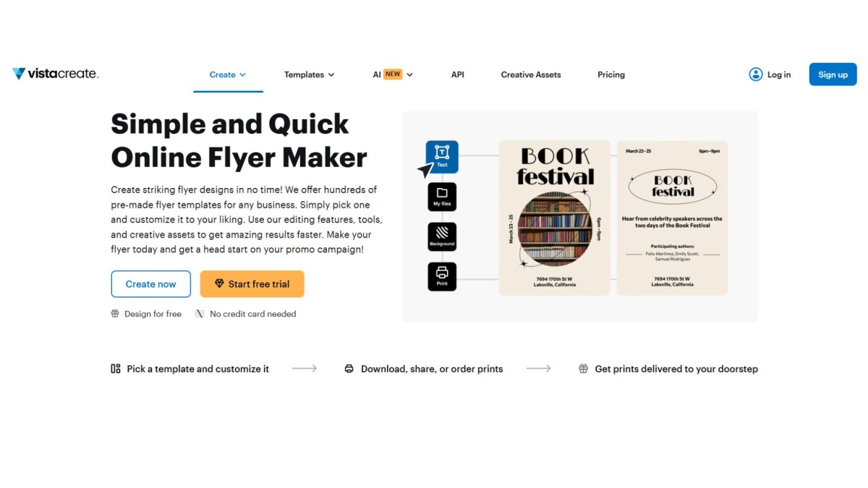This screenshot has height=488, width=868.
Task: Open the API menu item
Action: pyautogui.click(x=458, y=74)
